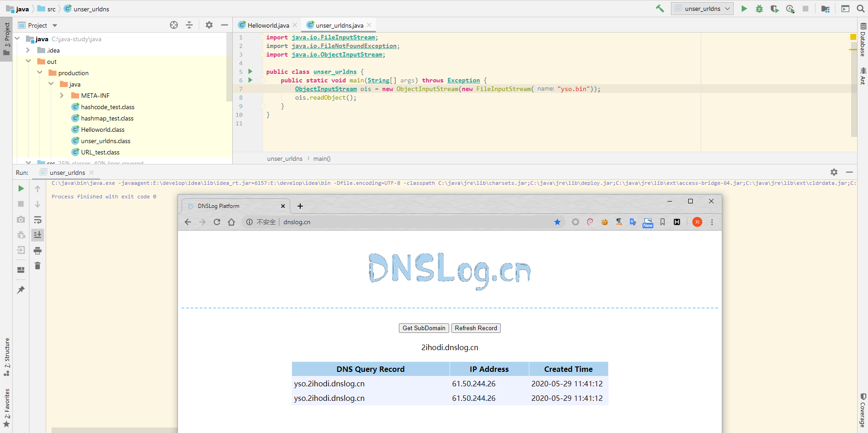Run with Coverage from top toolbar
The width and height of the screenshot is (868, 433).
tap(775, 9)
